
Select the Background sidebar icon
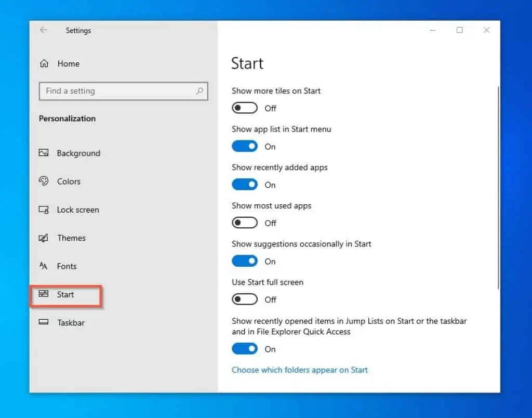(x=44, y=153)
